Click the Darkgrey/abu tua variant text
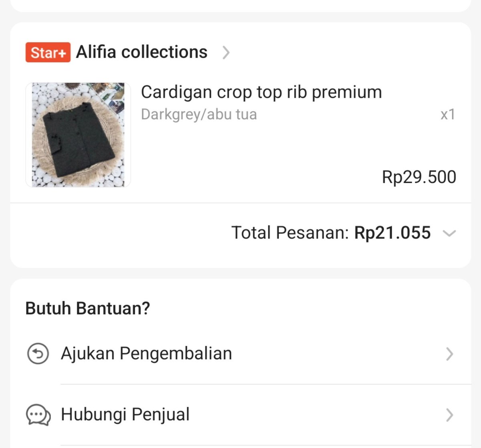The image size is (481, 448). (x=199, y=114)
